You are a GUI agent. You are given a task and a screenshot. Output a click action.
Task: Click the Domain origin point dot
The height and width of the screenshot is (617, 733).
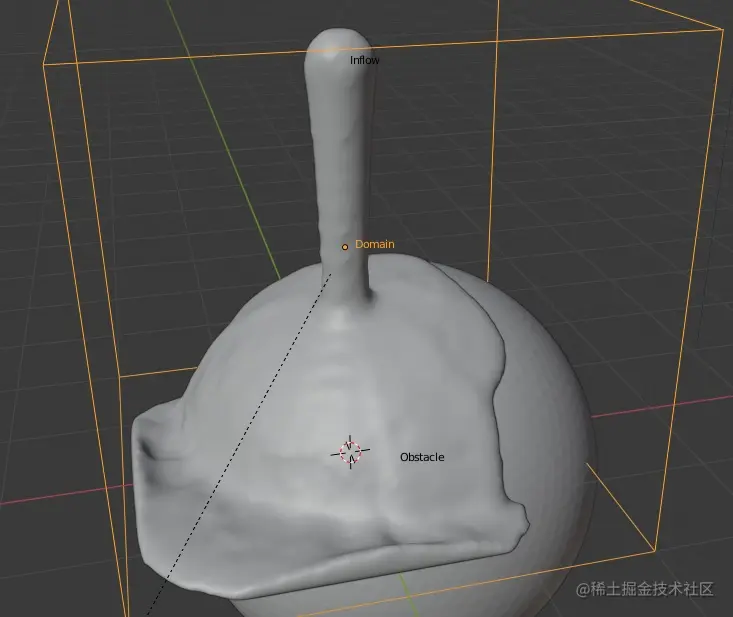tap(345, 247)
